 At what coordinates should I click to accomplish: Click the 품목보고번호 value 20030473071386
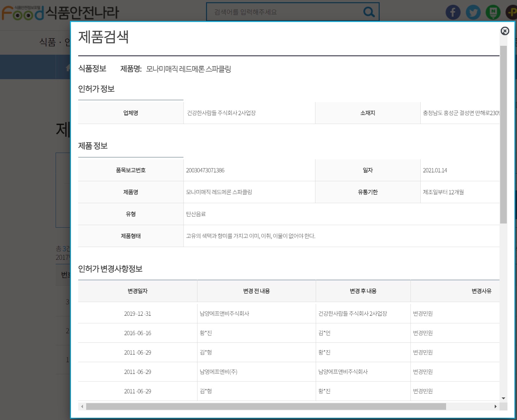pos(205,170)
